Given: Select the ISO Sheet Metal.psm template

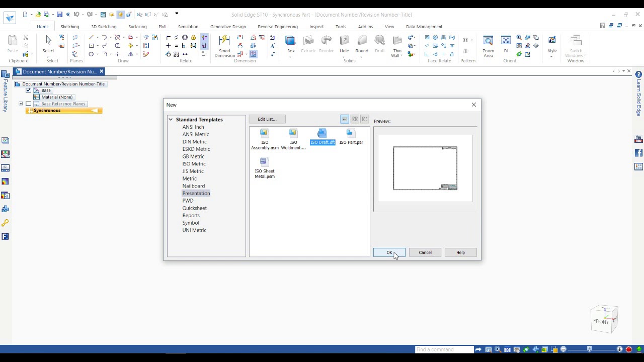Looking at the screenshot, I should click(x=265, y=168).
